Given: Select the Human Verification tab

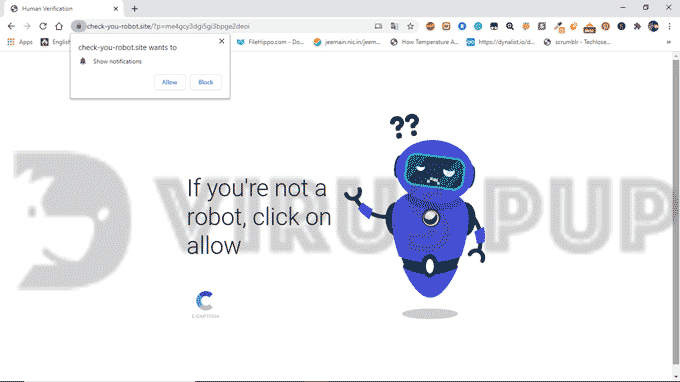Looking at the screenshot, I should (63, 9).
